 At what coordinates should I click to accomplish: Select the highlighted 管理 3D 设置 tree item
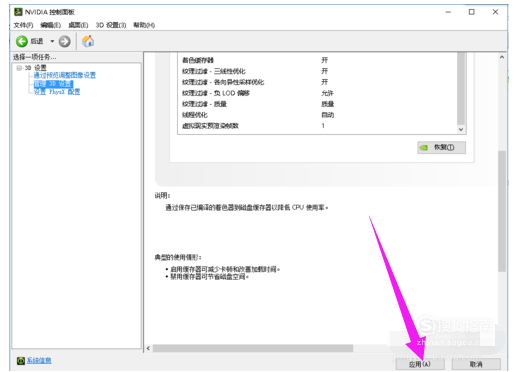click(x=53, y=84)
